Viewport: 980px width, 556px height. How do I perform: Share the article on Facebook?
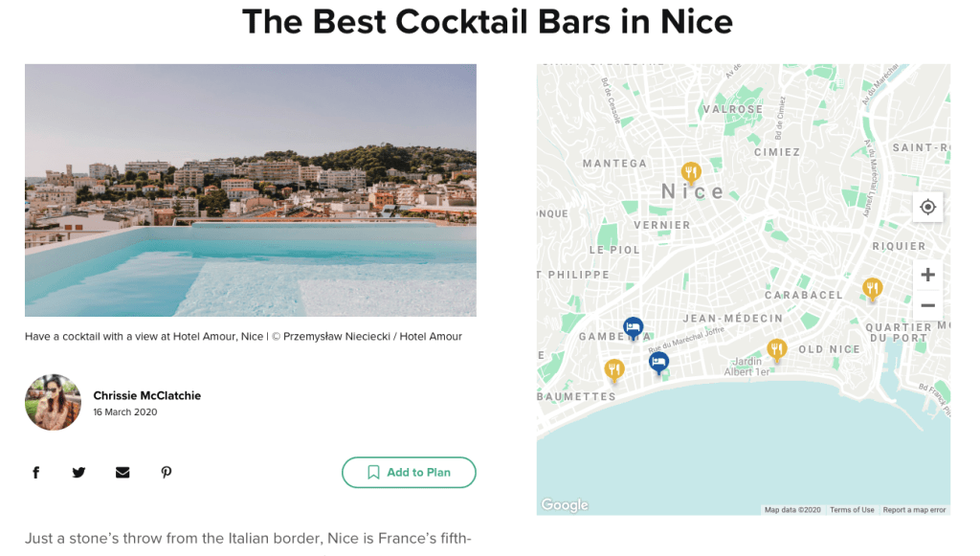tap(36, 472)
